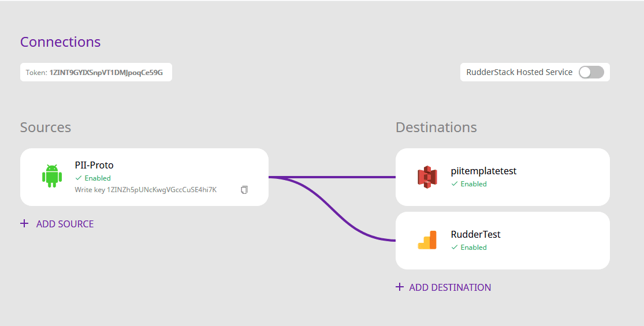This screenshot has height=326, width=644.
Task: Click the ADD DESTINATION link text
Action: (450, 287)
